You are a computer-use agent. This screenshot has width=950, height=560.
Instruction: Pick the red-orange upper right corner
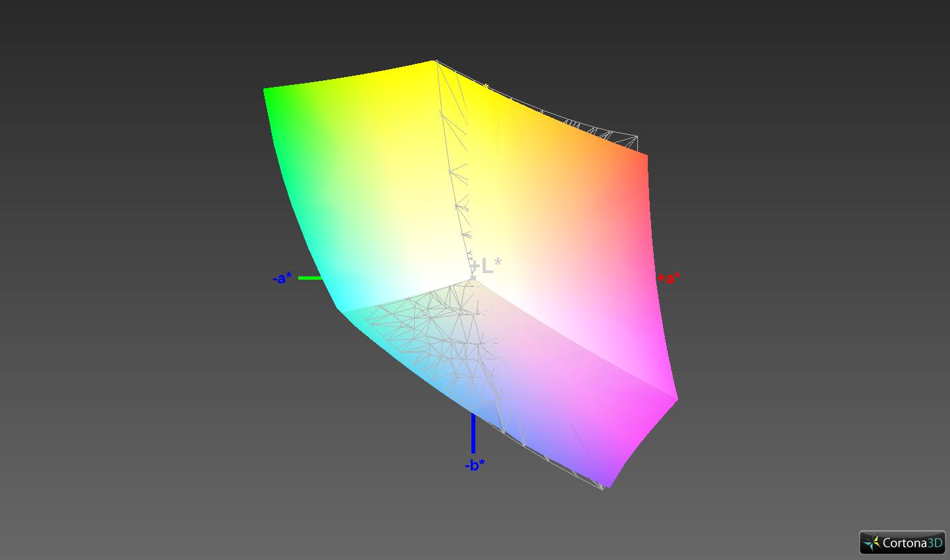[x=645, y=157]
